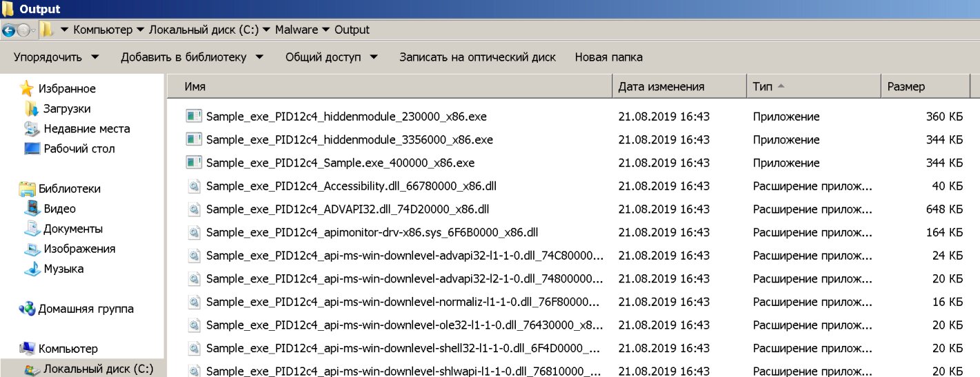Click the Desktop icon in sidebar

[32, 149]
